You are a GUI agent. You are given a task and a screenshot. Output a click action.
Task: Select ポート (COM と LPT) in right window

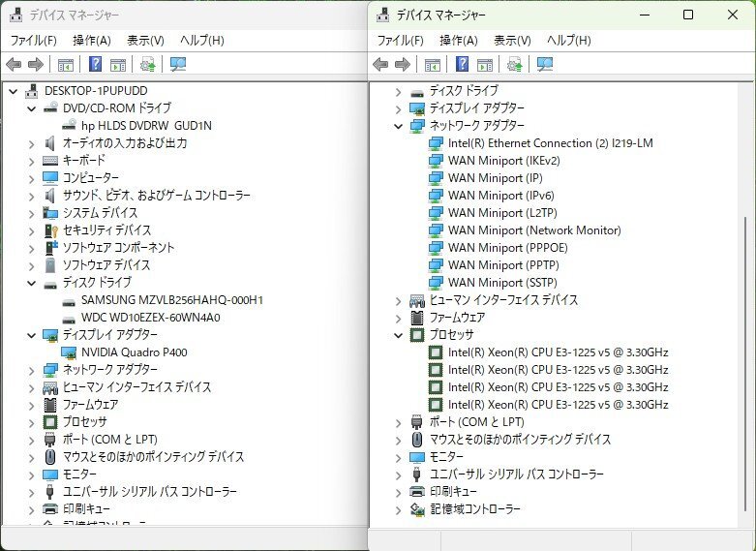[477, 422]
